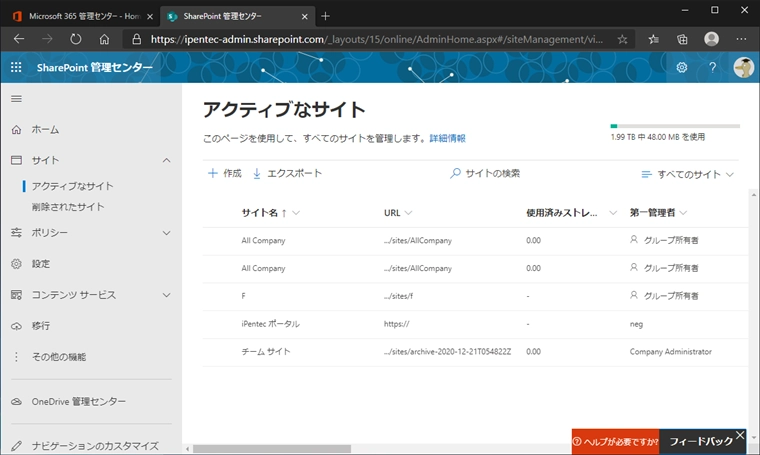Open the help question mark icon
760x455 pixels.
pos(712,67)
